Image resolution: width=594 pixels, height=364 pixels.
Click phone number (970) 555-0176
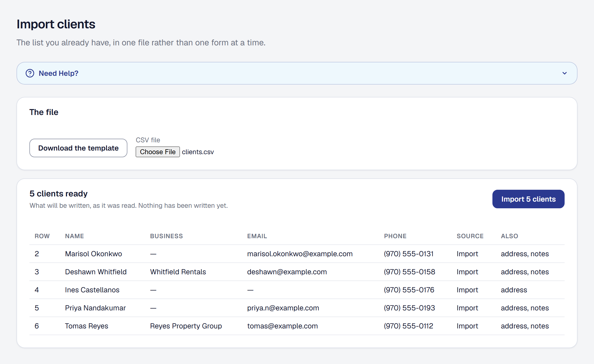(x=409, y=290)
